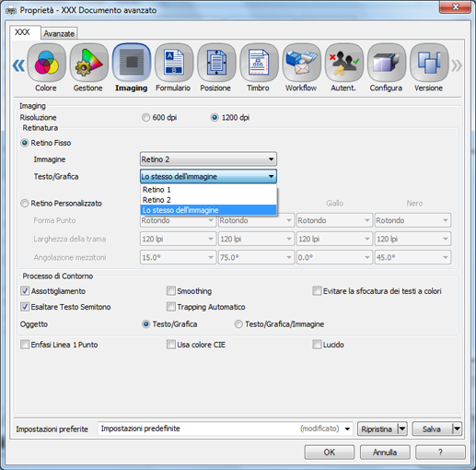This screenshot has width=476, height=470.
Task: Choose Retino Personalizzato radio button
Action: coord(25,204)
